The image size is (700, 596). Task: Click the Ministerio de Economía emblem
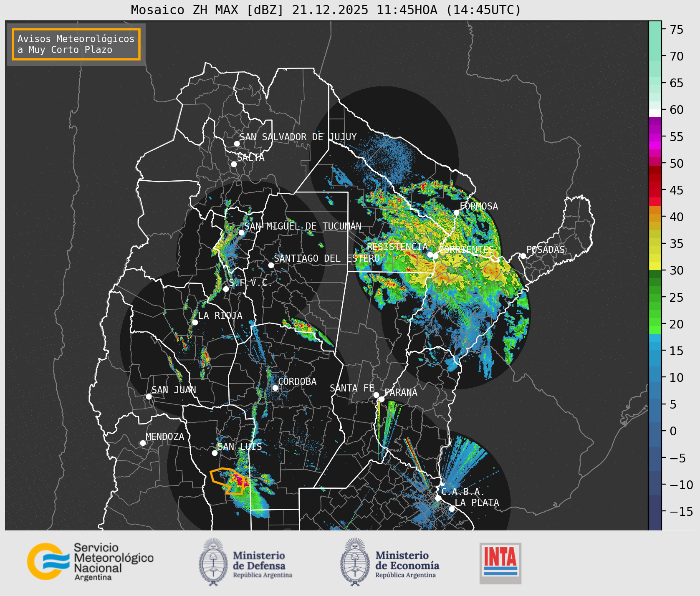point(355,562)
